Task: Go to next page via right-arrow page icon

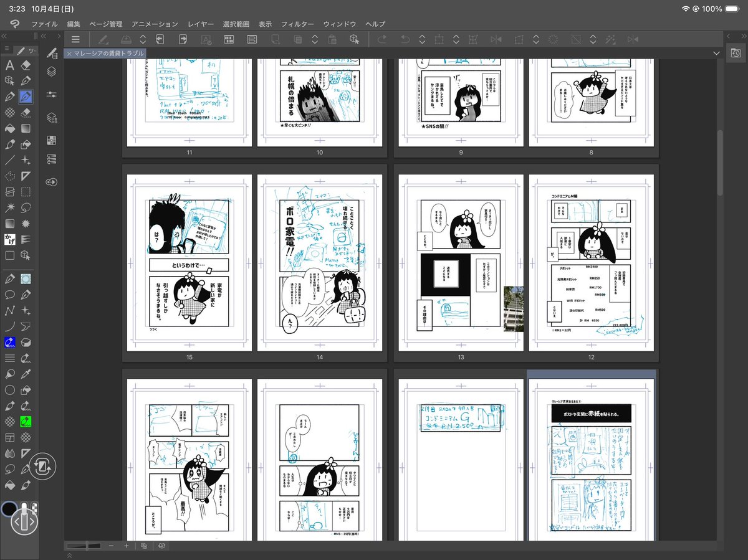Action: [183, 39]
